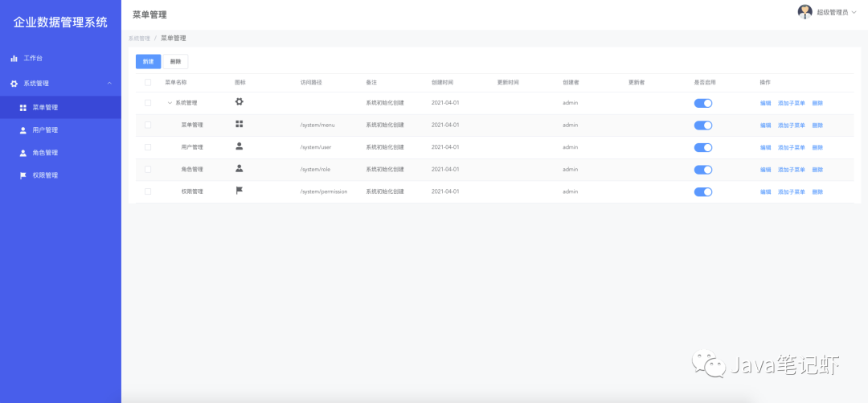This screenshot has width=868, height=403.
Task: Disable the 系统管理 row enable switch
Action: (703, 103)
